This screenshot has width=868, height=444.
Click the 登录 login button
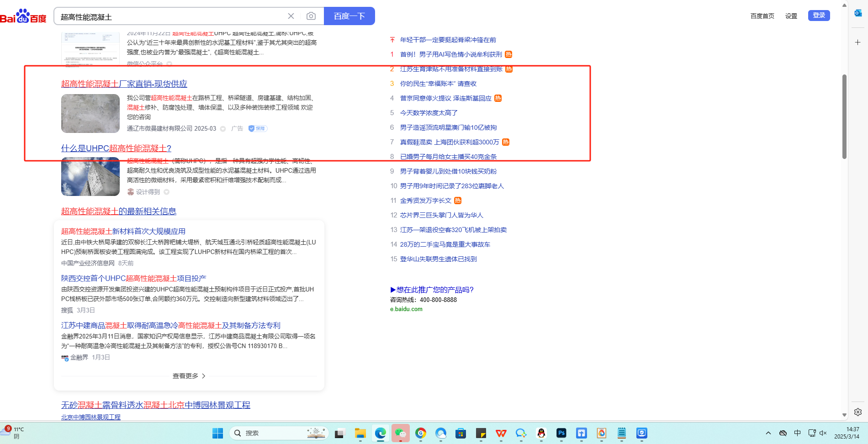[x=819, y=16]
